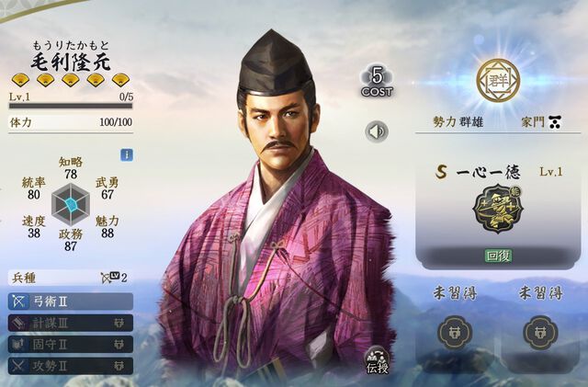Open the blue info icon beside stats
This screenshot has width=588, height=387.
point(127,155)
